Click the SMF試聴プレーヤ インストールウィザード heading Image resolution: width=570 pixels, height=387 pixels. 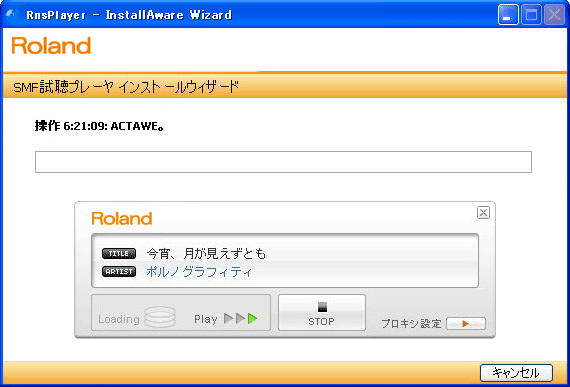point(126,87)
